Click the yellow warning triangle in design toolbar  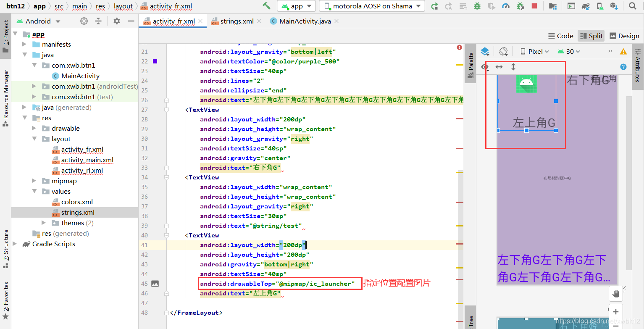pyautogui.click(x=623, y=51)
